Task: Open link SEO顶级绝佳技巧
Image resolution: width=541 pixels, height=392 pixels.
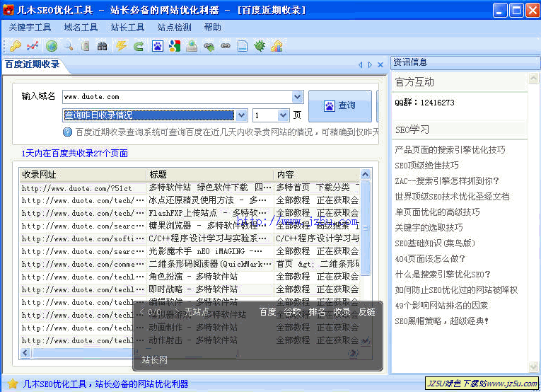Action: click(x=427, y=166)
